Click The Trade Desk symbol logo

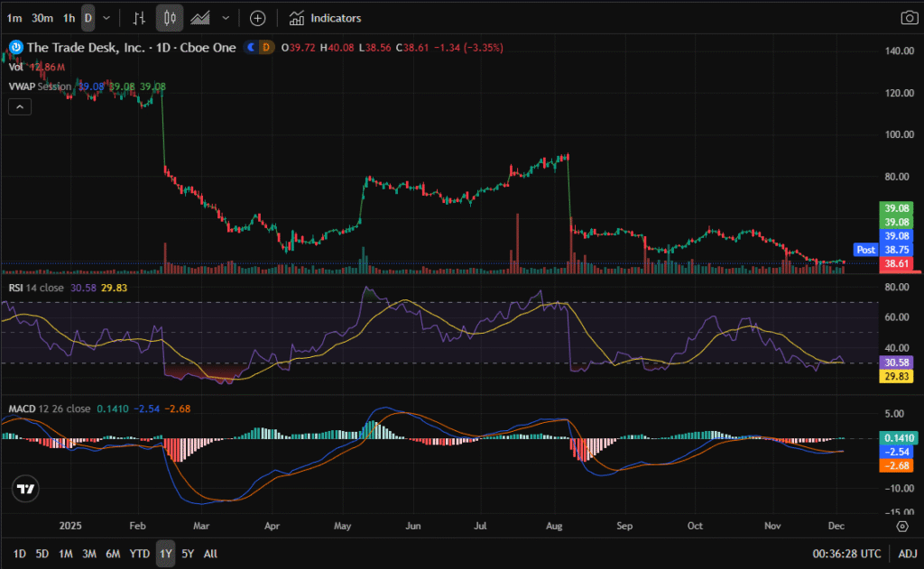[15, 47]
